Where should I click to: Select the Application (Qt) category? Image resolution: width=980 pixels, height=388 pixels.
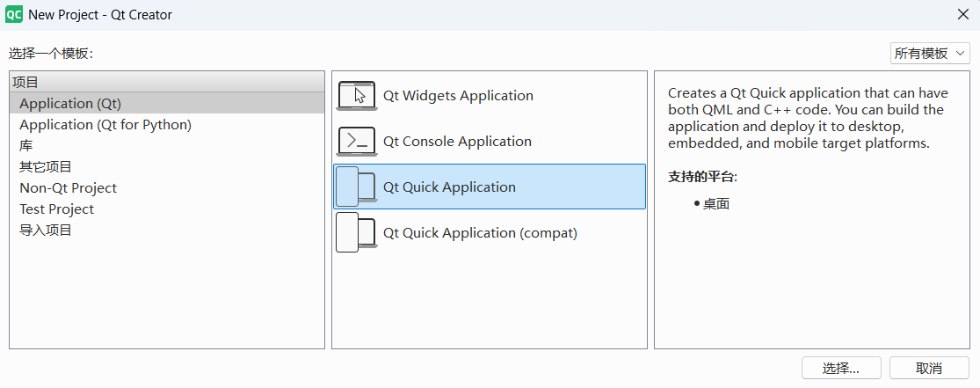70,104
